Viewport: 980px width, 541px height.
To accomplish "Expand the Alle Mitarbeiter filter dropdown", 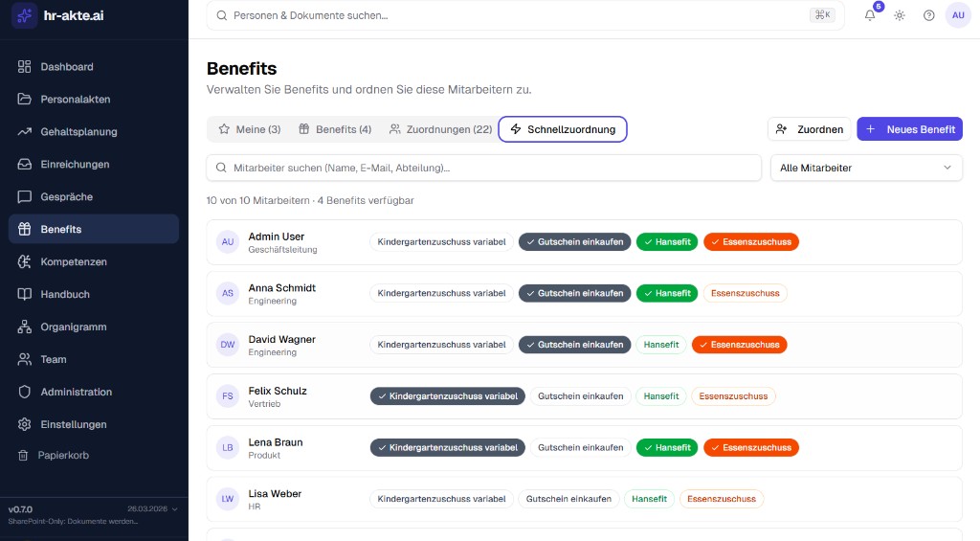I will coord(866,168).
